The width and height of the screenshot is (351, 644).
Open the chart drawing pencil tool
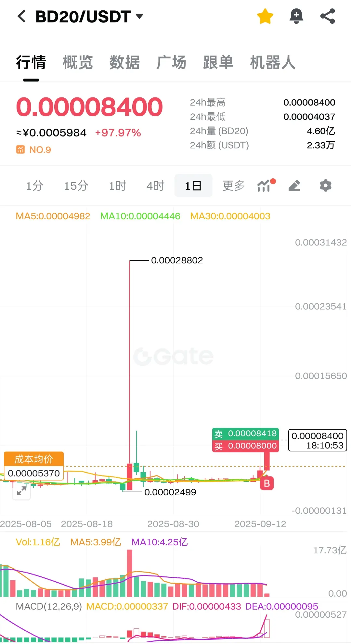294,185
